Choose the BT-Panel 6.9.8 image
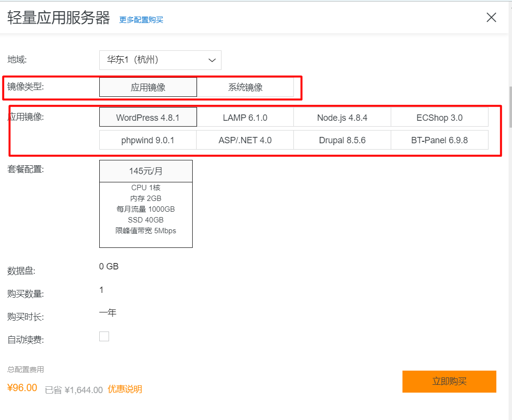Viewport: 512px width, 420px height. pos(440,140)
